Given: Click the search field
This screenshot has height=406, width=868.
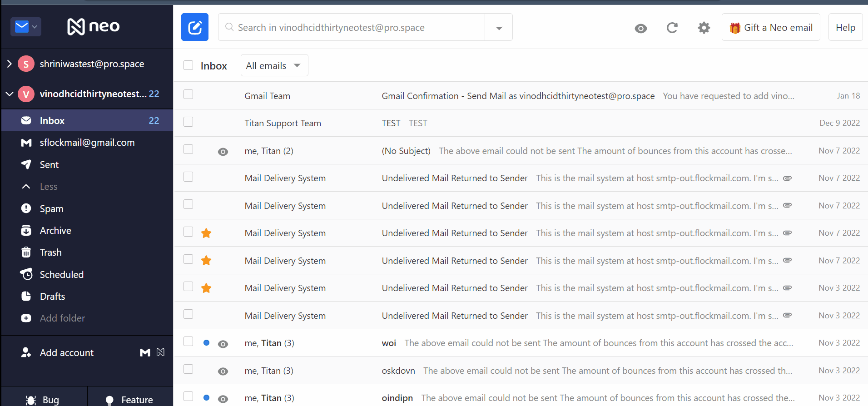Looking at the screenshot, I should [x=352, y=27].
